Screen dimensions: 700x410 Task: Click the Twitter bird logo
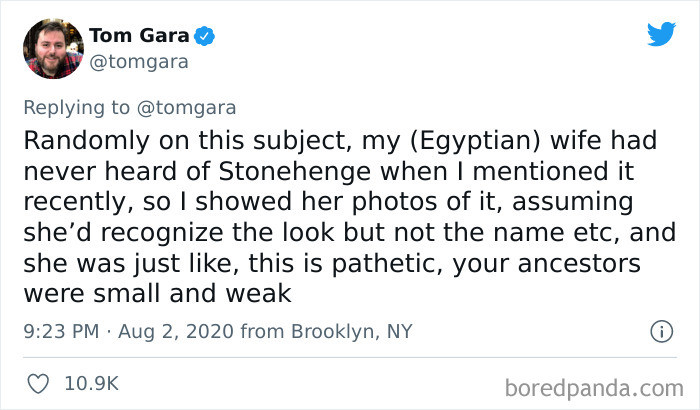661,34
